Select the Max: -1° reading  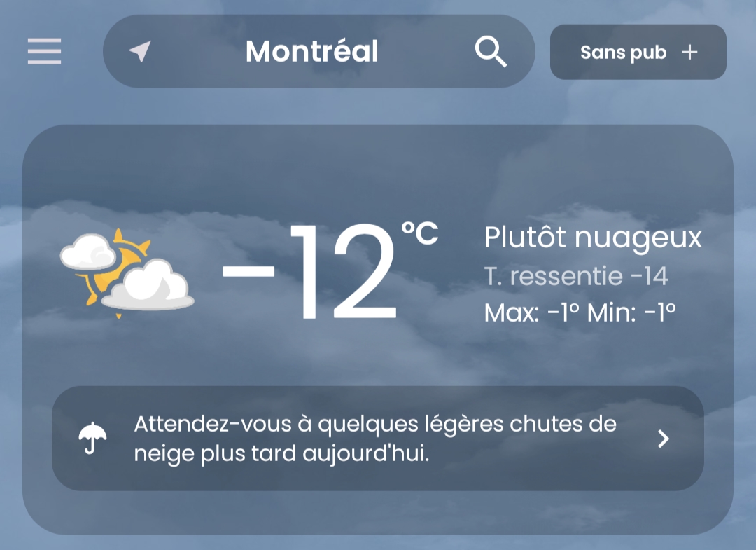532,312
